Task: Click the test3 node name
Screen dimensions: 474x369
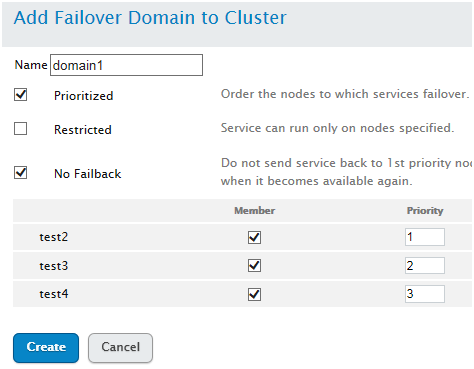Action: point(54,266)
